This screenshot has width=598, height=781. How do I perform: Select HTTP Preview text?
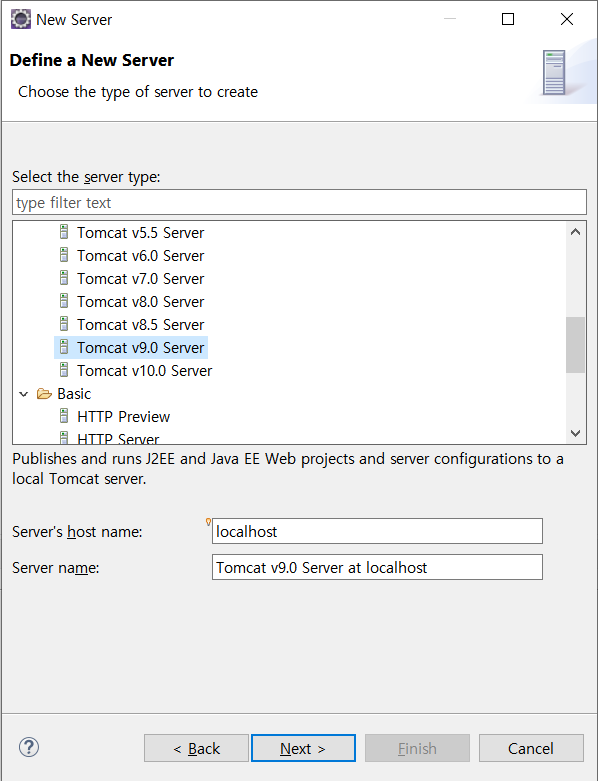click(123, 416)
